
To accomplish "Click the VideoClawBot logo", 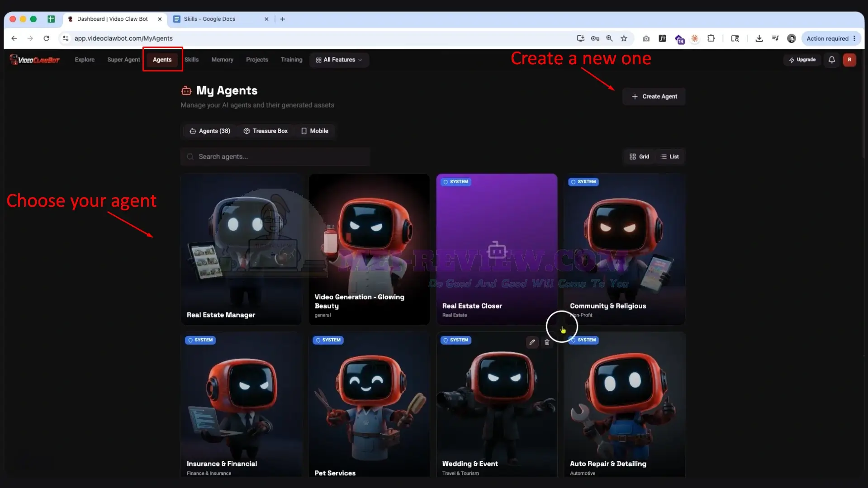I will coord(35,60).
